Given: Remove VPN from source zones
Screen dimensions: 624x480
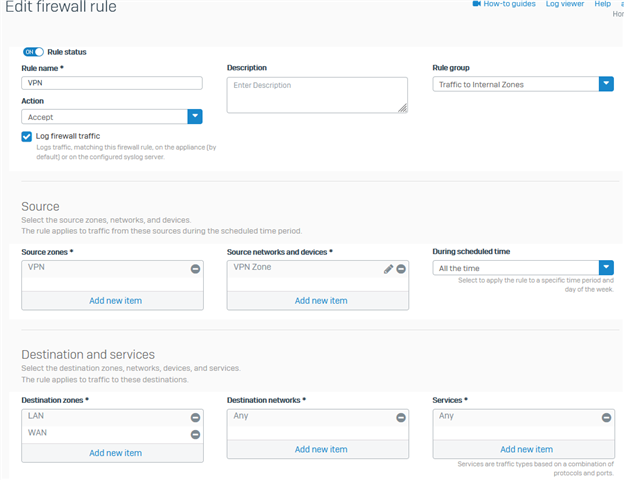Looking at the screenshot, I should tap(195, 269).
